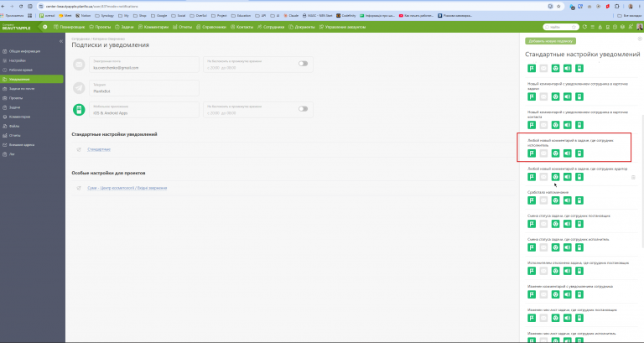Click flag icon under 'Изменен чек-лист задачи, где сотрудник постановщик'
The image size is (644, 343).
coord(532,318)
